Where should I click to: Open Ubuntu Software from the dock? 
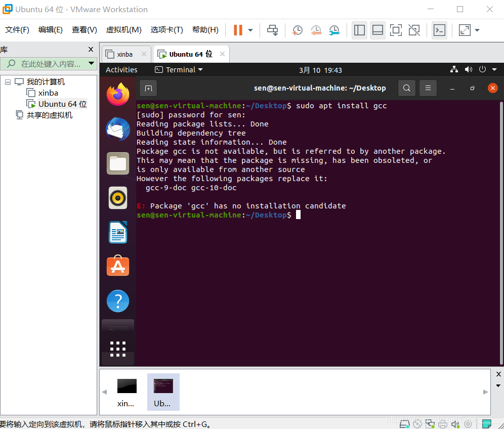coord(118,267)
